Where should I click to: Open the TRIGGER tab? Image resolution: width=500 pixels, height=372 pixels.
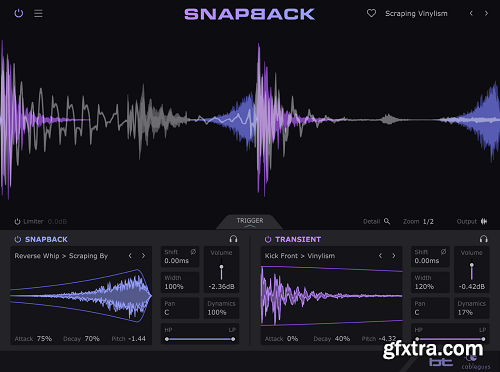coord(250,221)
